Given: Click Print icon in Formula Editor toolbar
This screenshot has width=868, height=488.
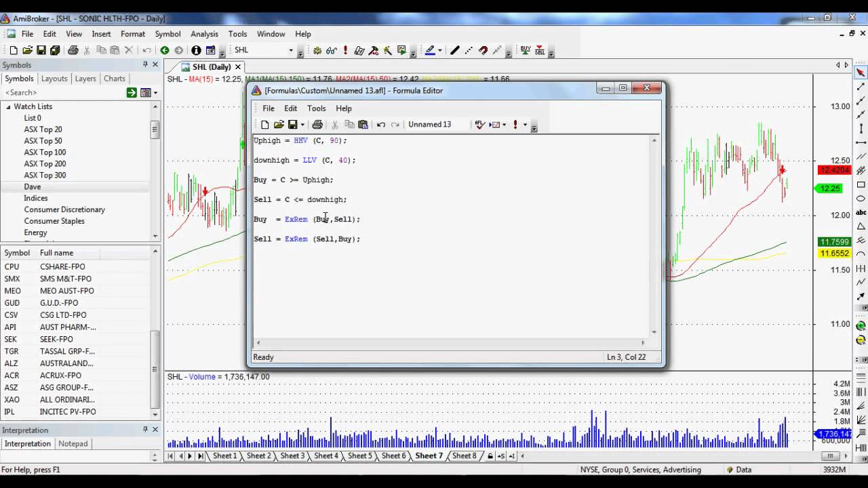Looking at the screenshot, I should tap(317, 125).
